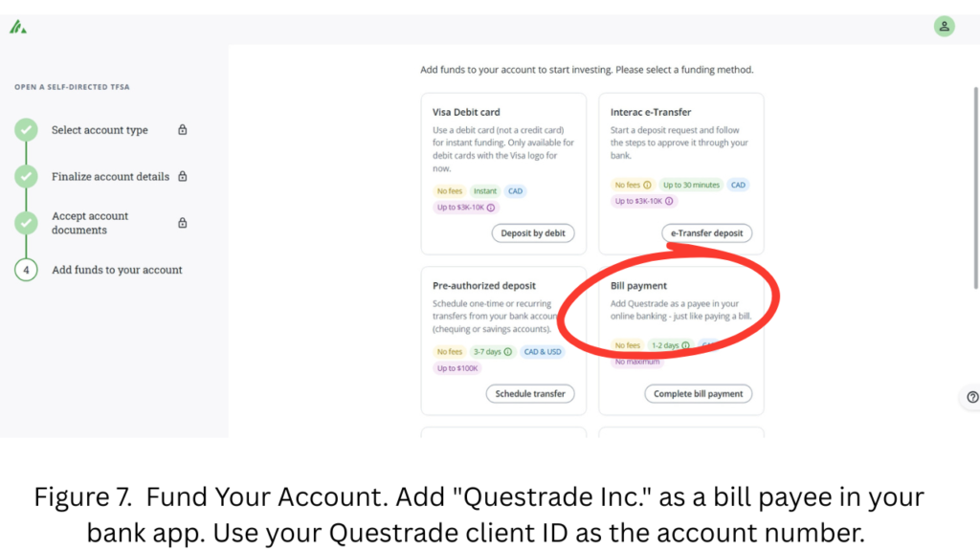Screen dimensions: 980x551
Task: Click the Deposit by debit button
Action: click(533, 232)
